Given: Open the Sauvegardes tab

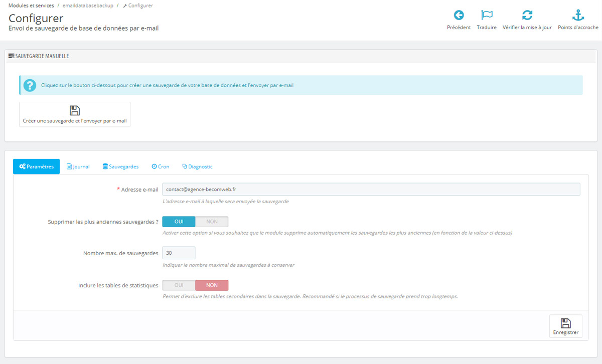Looking at the screenshot, I should pos(120,166).
